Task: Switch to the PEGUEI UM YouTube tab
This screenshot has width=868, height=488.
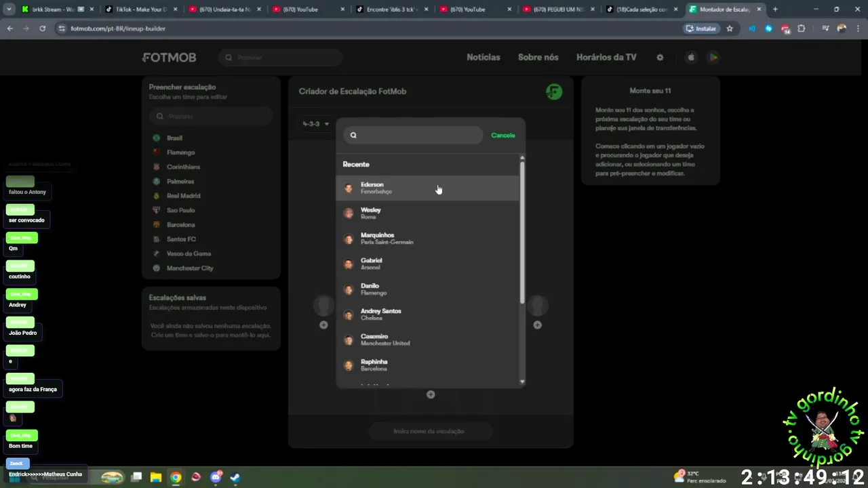Action: click(557, 9)
